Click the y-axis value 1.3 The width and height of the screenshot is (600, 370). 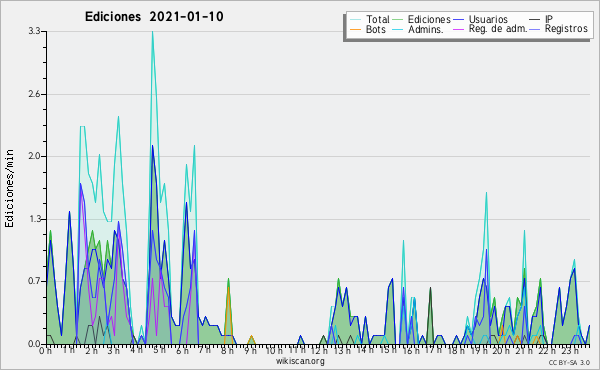coord(34,219)
